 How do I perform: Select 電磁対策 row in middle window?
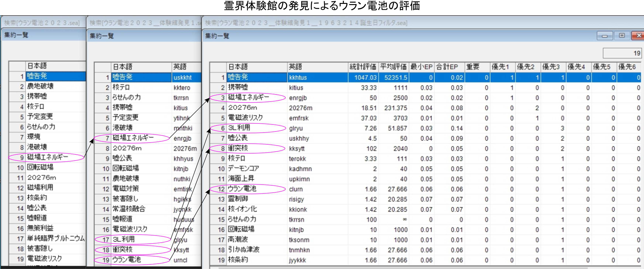tap(148, 189)
